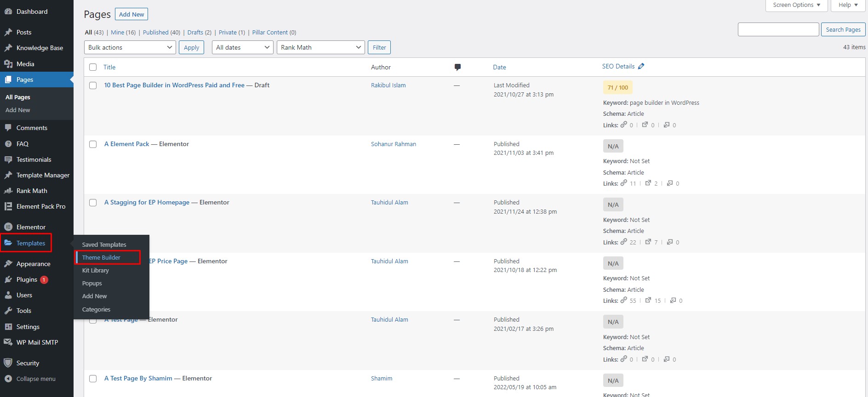The width and height of the screenshot is (868, 397).
Task: Open the Rank Math filter dropdown
Action: coord(320,47)
